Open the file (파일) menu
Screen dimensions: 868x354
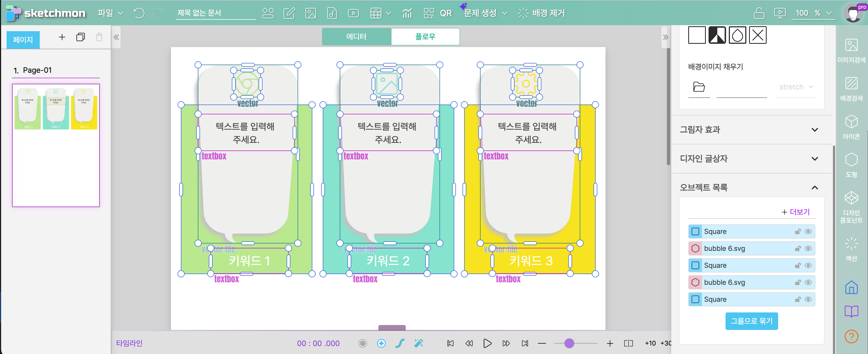click(x=110, y=13)
